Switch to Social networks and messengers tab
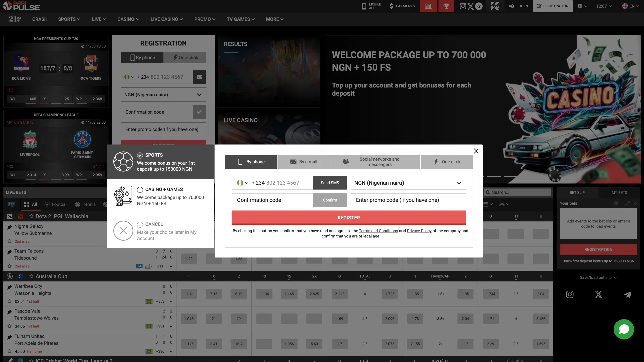Screen dimensions: 644x362 pos(375,162)
